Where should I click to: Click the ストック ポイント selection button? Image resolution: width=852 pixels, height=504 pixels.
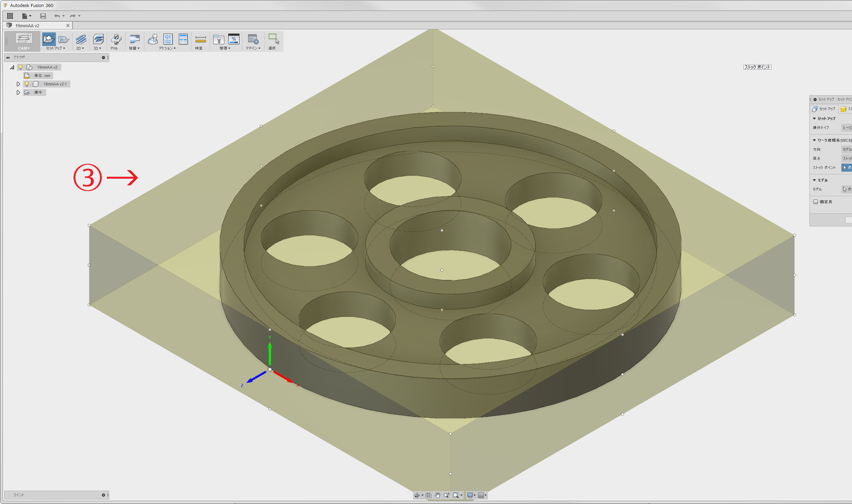pyautogui.click(x=846, y=168)
